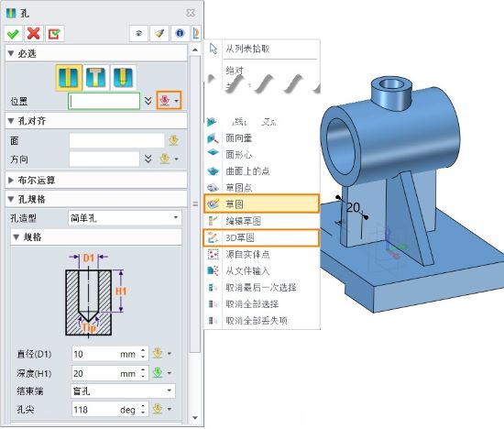Open dropdown arrow next to 孔尖 pick icon
The height and width of the screenshot is (429, 504).
tap(170, 410)
